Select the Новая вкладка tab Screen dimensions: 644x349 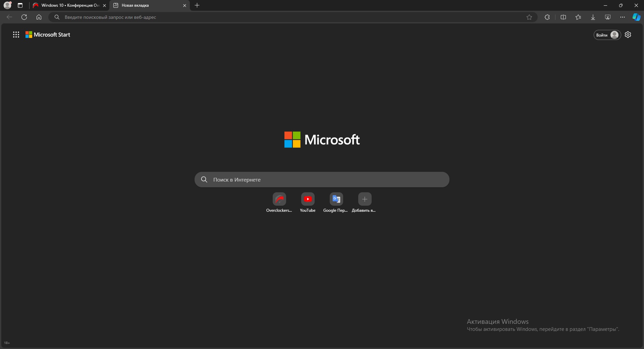pos(150,5)
